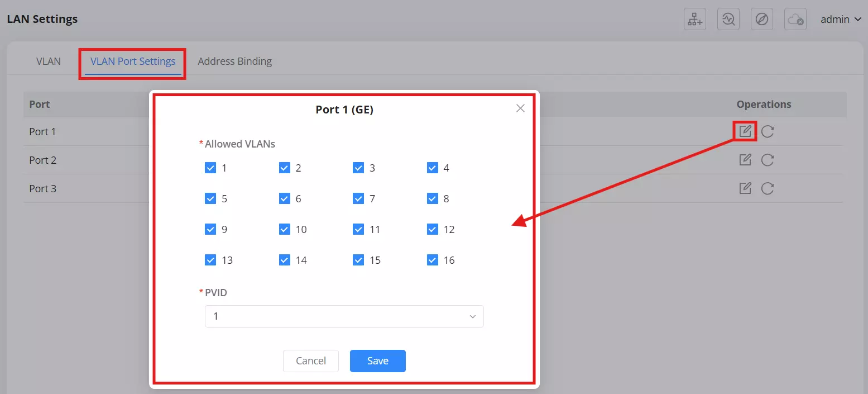
Task: Edit Port 2 settings icon
Action: (x=745, y=160)
